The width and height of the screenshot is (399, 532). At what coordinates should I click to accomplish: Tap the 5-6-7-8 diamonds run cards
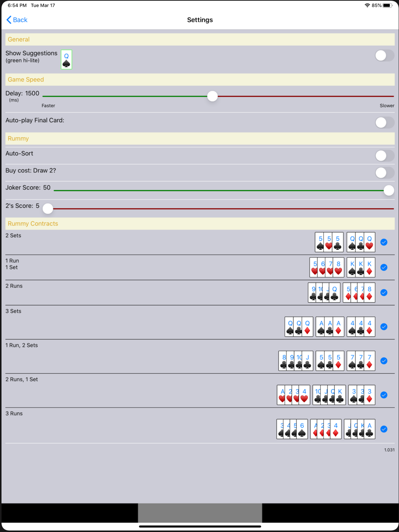pyautogui.click(x=359, y=292)
